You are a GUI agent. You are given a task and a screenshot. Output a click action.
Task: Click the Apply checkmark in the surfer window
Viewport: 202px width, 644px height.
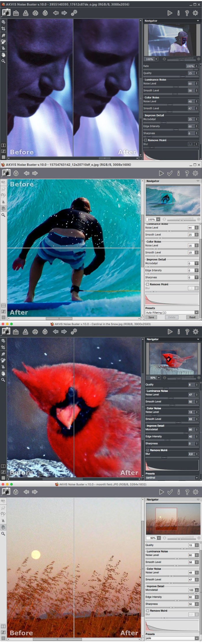(170, 173)
